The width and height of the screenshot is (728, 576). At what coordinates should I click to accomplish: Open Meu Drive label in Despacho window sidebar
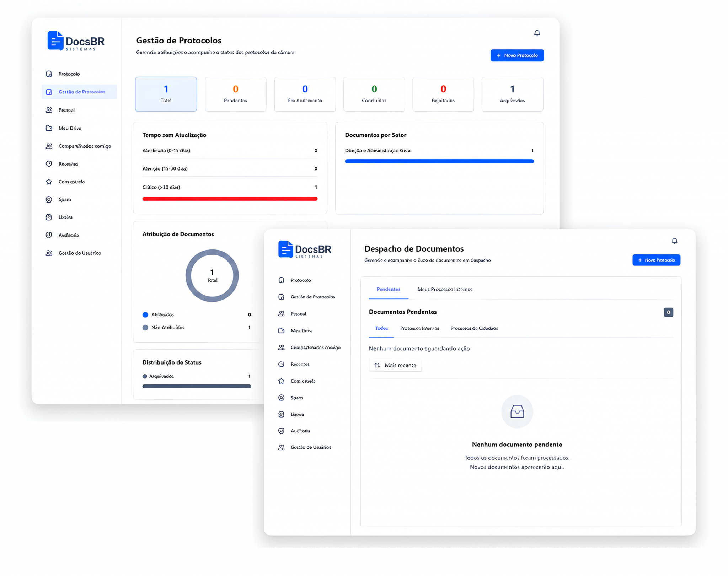(x=301, y=331)
